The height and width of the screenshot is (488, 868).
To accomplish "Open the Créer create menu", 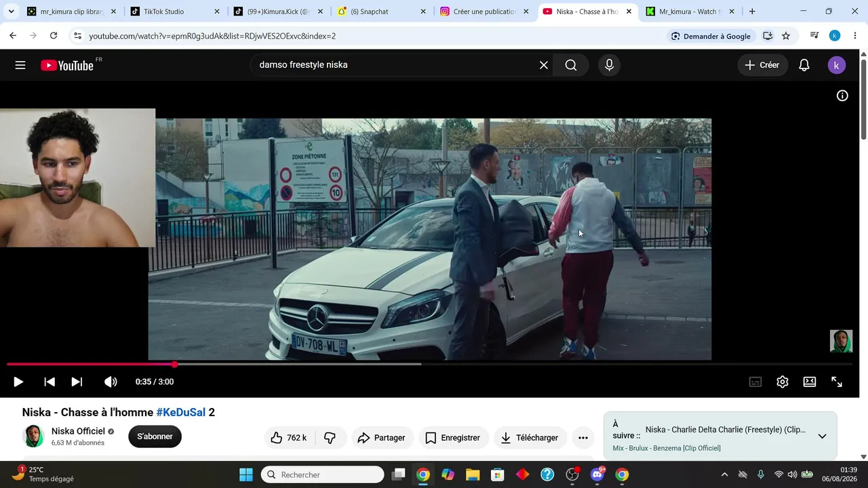I will click(762, 65).
